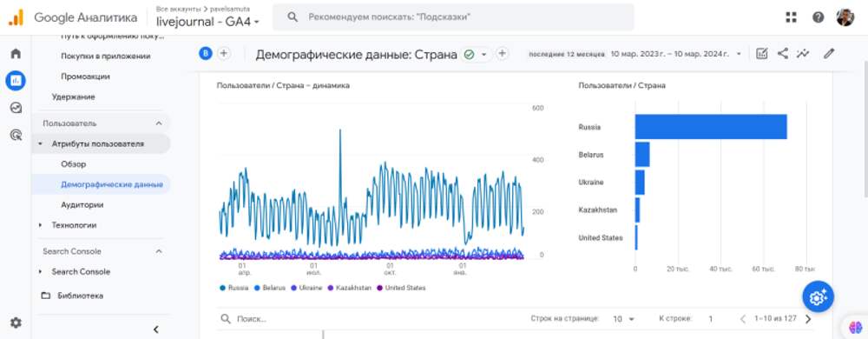Viewport: 868px width, 339px height.
Task: Click the customize report icon near date range
Action: point(762,54)
